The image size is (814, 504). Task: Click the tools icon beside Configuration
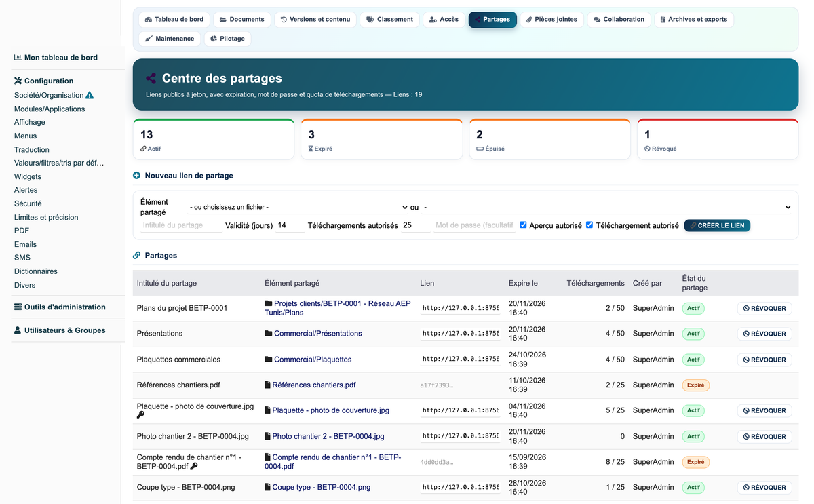tap(18, 81)
